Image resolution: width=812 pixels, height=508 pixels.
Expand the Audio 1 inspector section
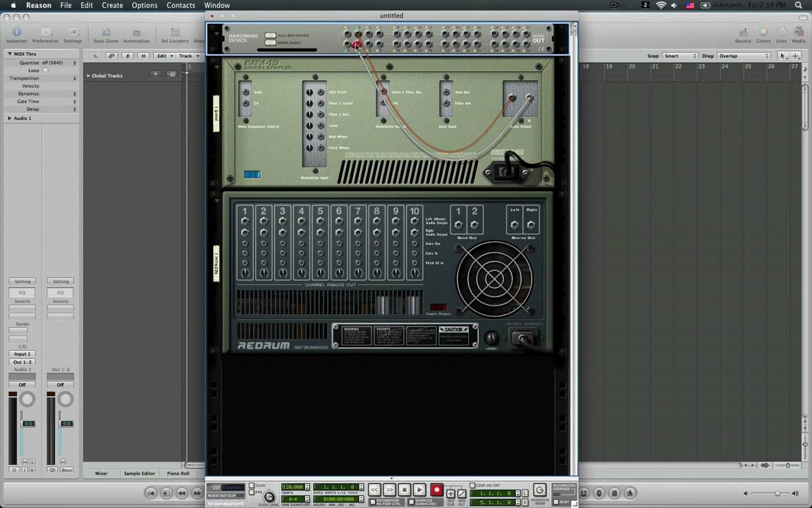coord(9,119)
